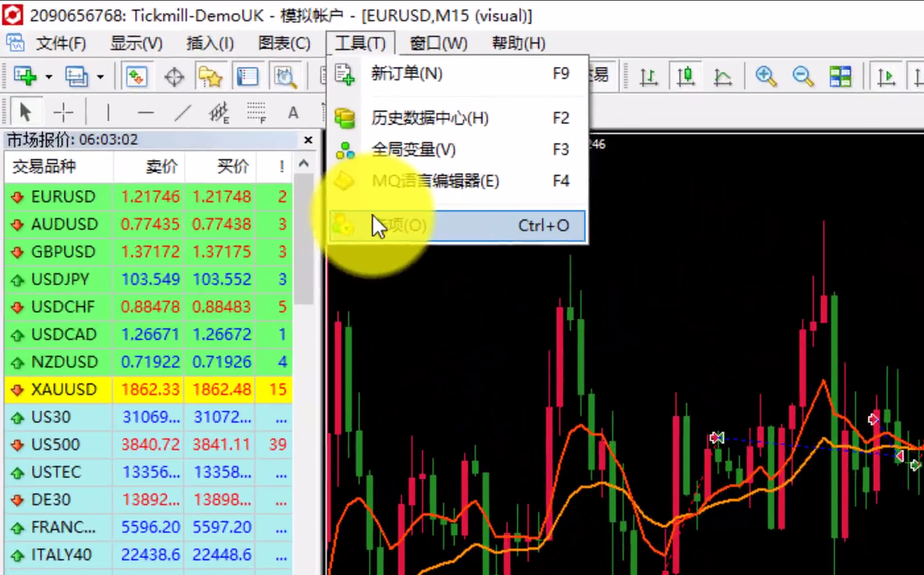Expand new chart dropdown arrow
Image resolution: width=924 pixels, height=575 pixels.
coord(49,76)
